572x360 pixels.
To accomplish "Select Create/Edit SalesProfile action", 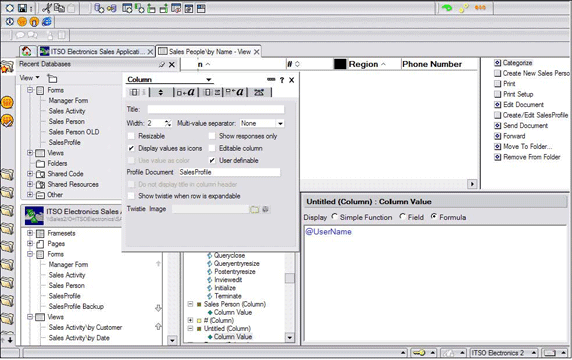I will click(x=536, y=115).
